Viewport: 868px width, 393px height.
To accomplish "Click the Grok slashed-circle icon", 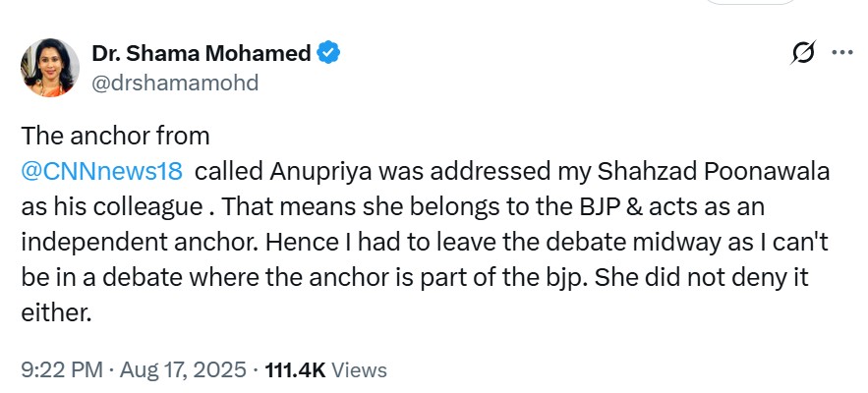I will point(803,55).
